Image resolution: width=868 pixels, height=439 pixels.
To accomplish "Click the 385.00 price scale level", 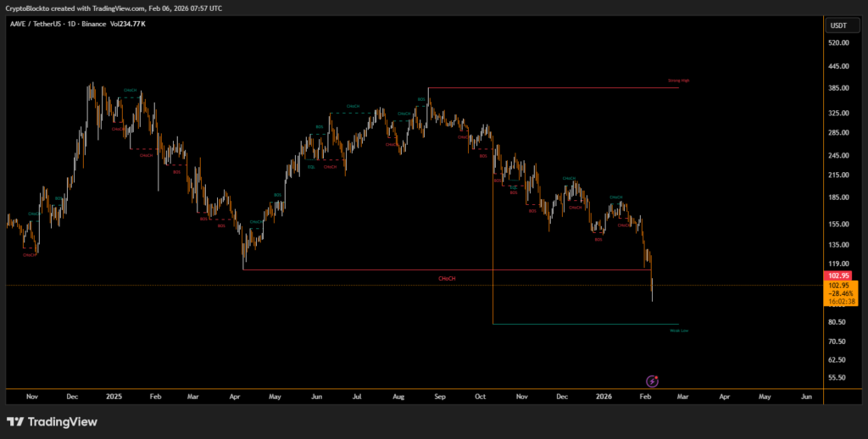I will coord(838,88).
